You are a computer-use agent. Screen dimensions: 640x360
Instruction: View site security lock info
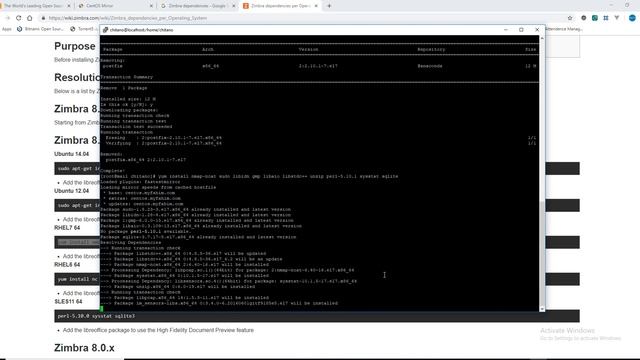click(43, 18)
